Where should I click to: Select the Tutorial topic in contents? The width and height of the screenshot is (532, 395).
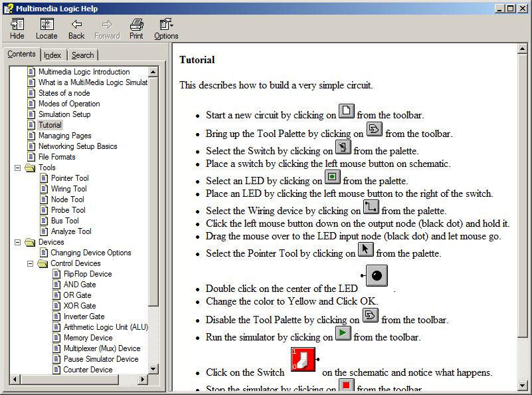point(50,125)
